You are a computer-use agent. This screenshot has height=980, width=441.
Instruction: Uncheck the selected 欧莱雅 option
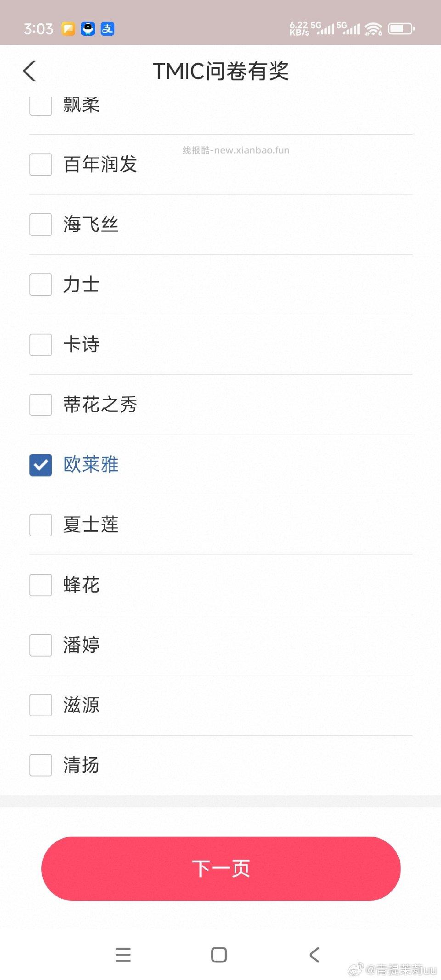(40, 465)
